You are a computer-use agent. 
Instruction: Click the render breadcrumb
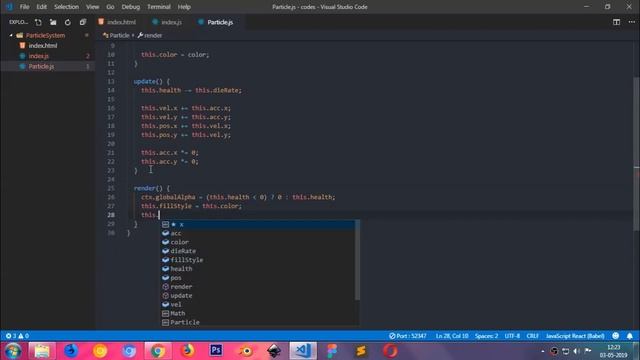click(150, 36)
